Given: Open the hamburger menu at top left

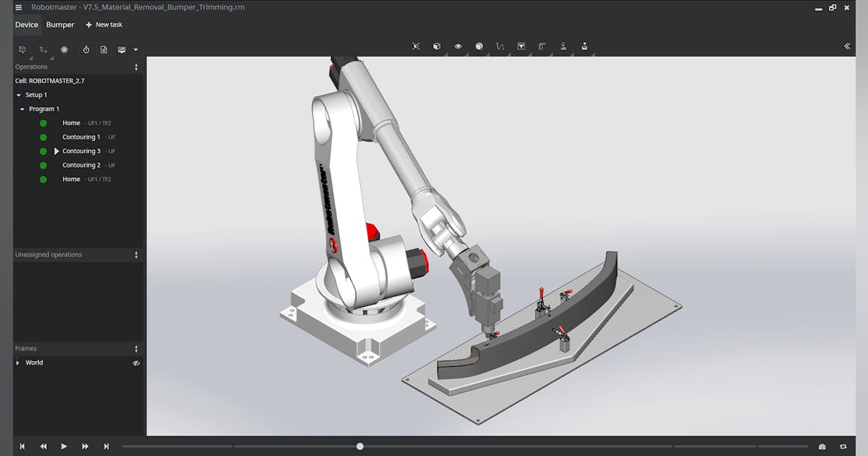Looking at the screenshot, I should pos(17,7).
